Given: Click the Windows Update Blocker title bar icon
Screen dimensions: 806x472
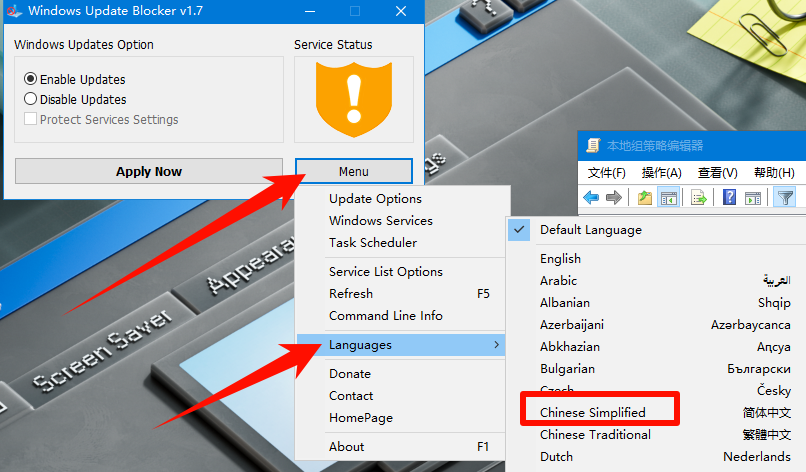Looking at the screenshot, I should pyautogui.click(x=14, y=11).
